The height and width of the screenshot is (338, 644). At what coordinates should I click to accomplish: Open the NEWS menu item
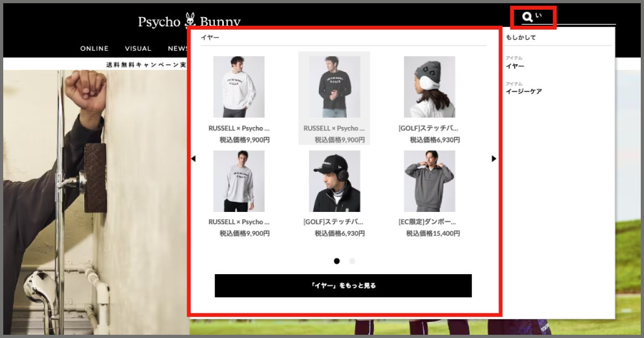point(178,49)
